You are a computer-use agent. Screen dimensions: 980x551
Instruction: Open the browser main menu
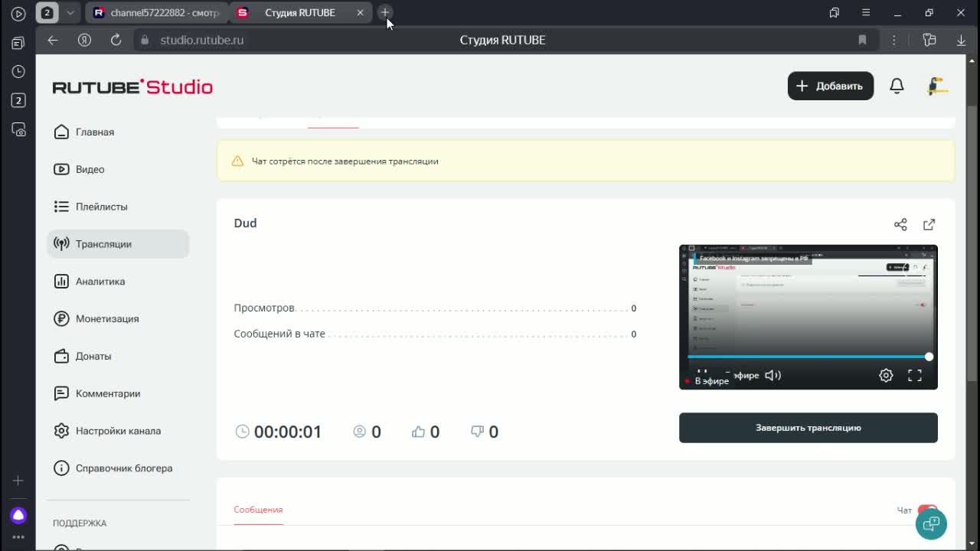point(866,12)
